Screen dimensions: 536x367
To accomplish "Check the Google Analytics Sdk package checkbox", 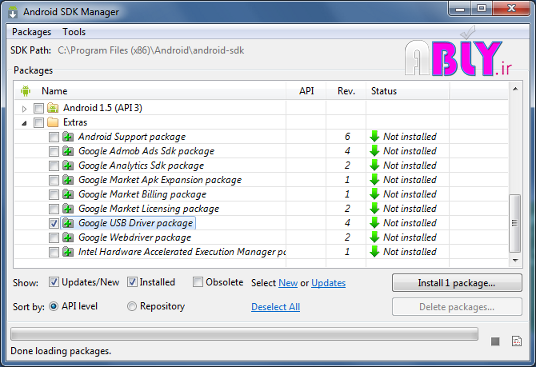I will [54, 166].
